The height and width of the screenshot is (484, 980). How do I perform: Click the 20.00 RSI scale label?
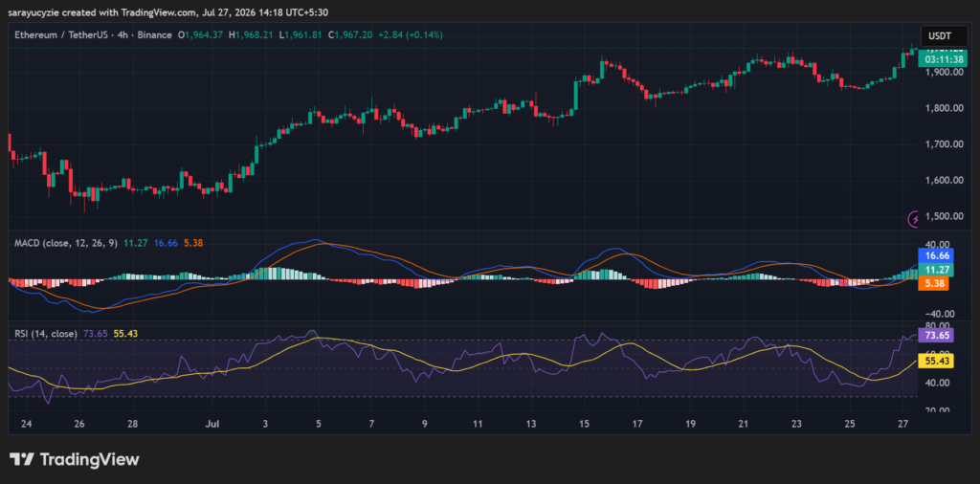pos(938,410)
